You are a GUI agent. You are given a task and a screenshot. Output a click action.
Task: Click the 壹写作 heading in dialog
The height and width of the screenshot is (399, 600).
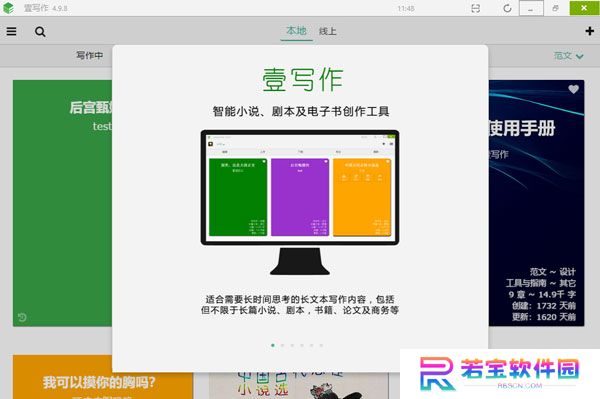click(x=302, y=80)
